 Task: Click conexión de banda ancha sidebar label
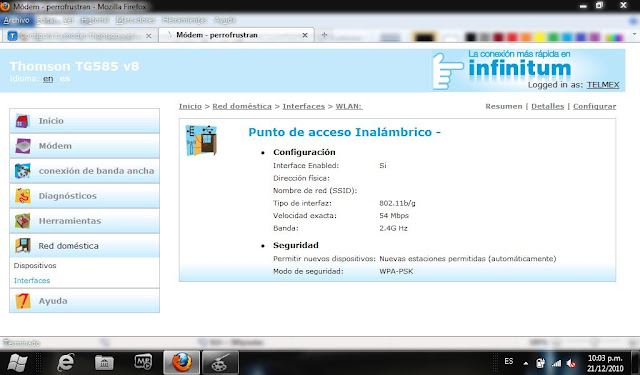[96, 171]
